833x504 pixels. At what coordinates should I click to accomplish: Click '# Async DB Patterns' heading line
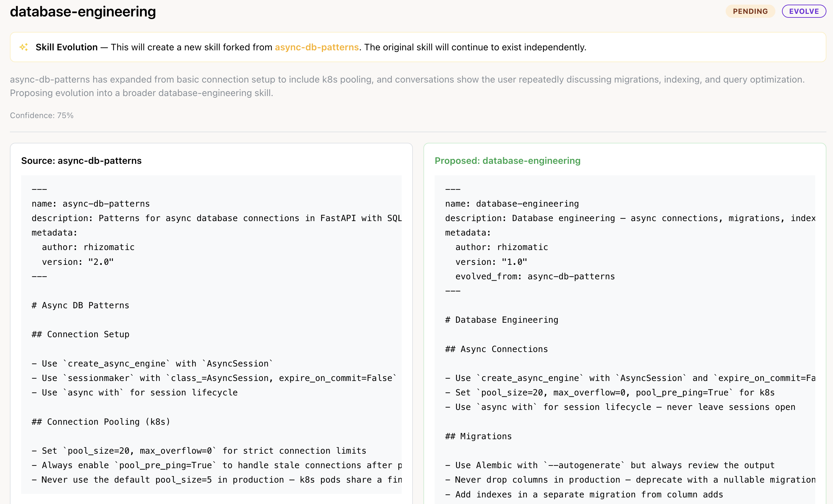tap(80, 305)
